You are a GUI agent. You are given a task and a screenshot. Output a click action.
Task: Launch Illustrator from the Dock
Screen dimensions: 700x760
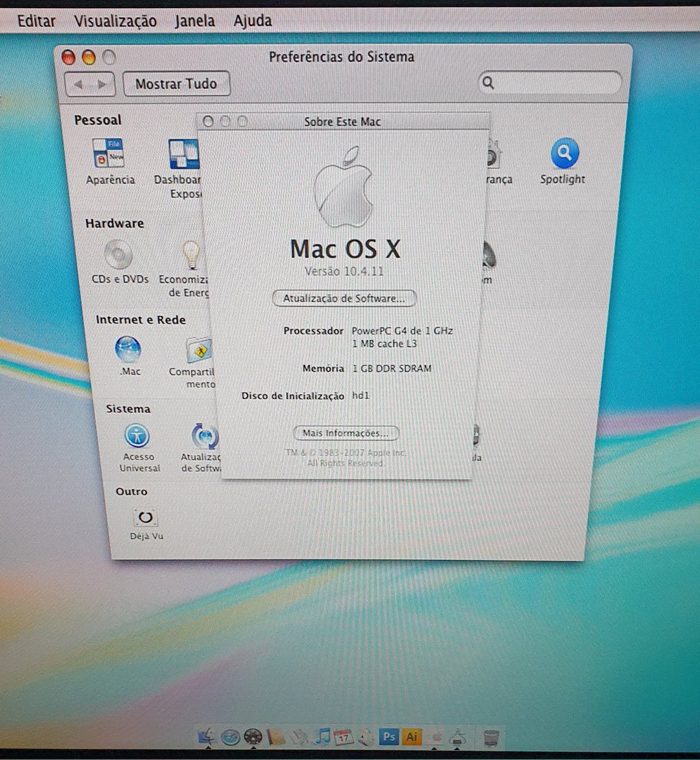(x=412, y=737)
